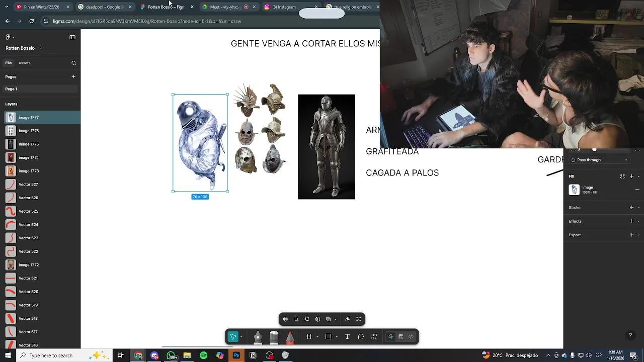
Task: Select the Pencil tool
Action: pos(290,336)
